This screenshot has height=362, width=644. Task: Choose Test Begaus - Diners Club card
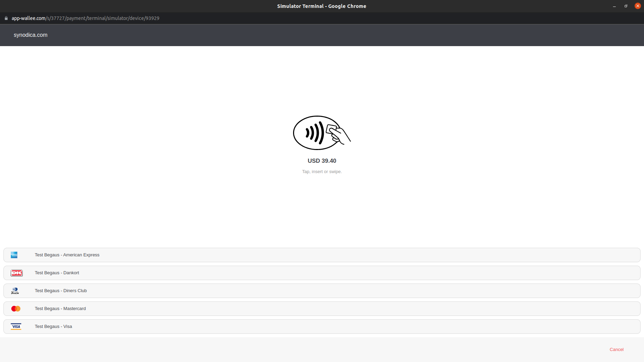tap(322, 291)
